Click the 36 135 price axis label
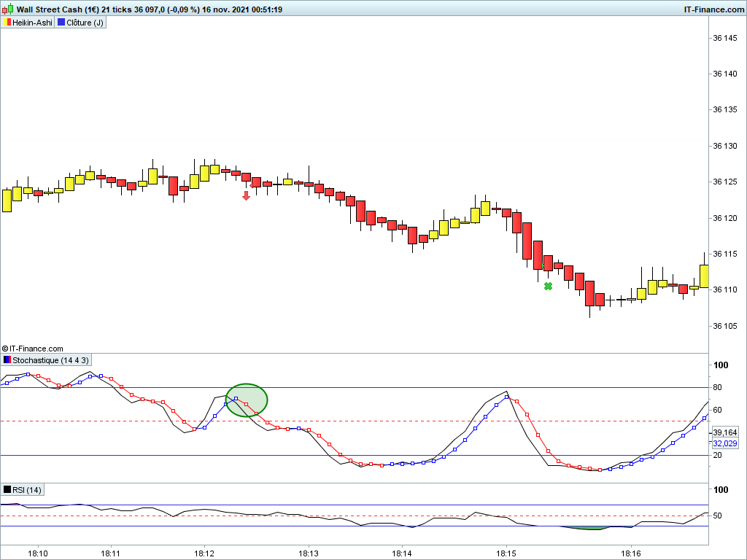The height and width of the screenshot is (560, 747). click(725, 109)
